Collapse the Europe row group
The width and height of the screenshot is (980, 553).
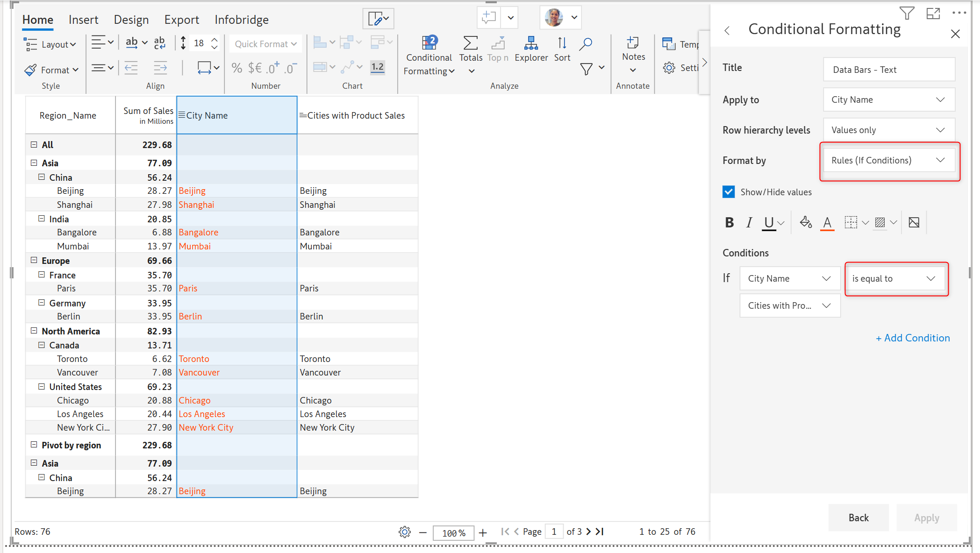[34, 260]
